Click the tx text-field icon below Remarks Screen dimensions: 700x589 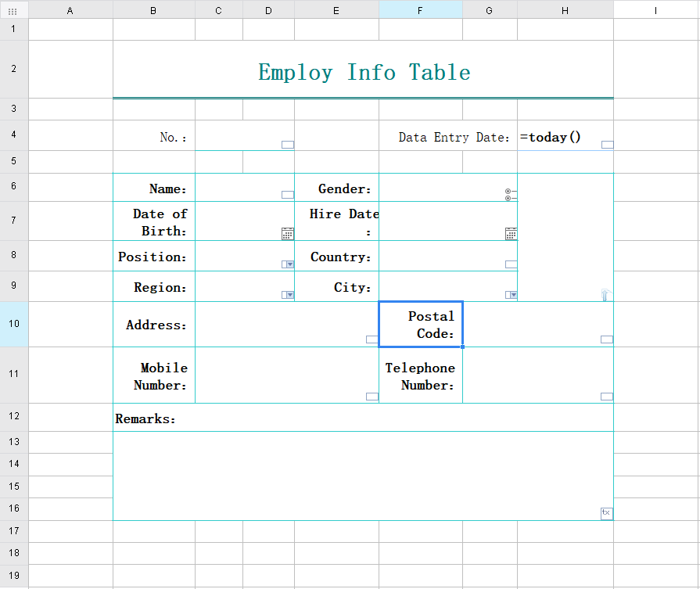pos(607,512)
